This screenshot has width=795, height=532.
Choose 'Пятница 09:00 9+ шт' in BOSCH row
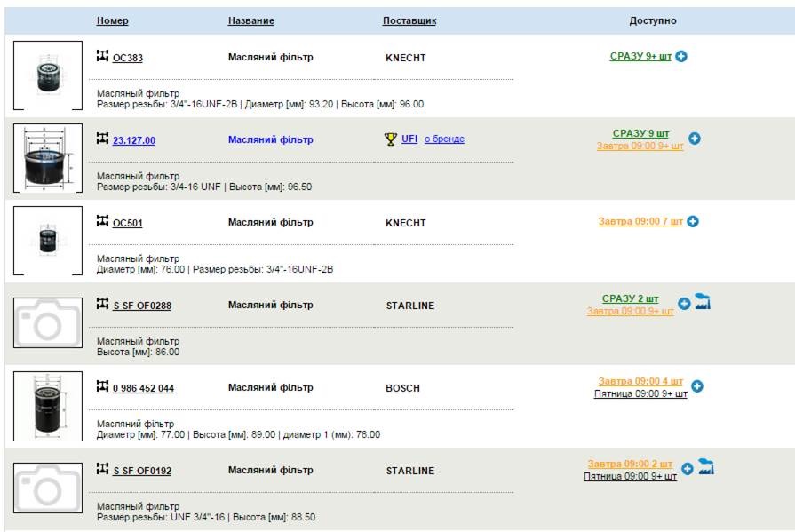click(640, 393)
